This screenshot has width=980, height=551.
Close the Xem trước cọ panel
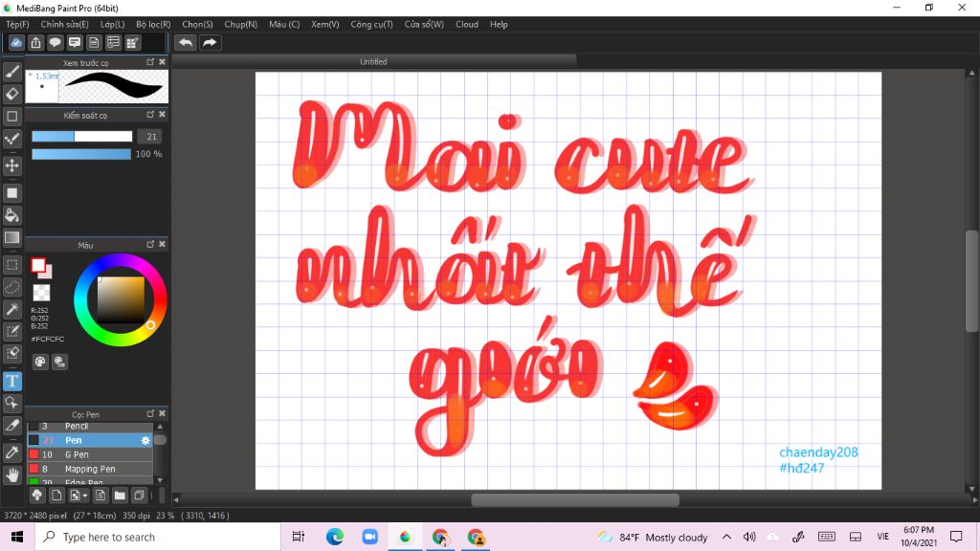pos(162,62)
